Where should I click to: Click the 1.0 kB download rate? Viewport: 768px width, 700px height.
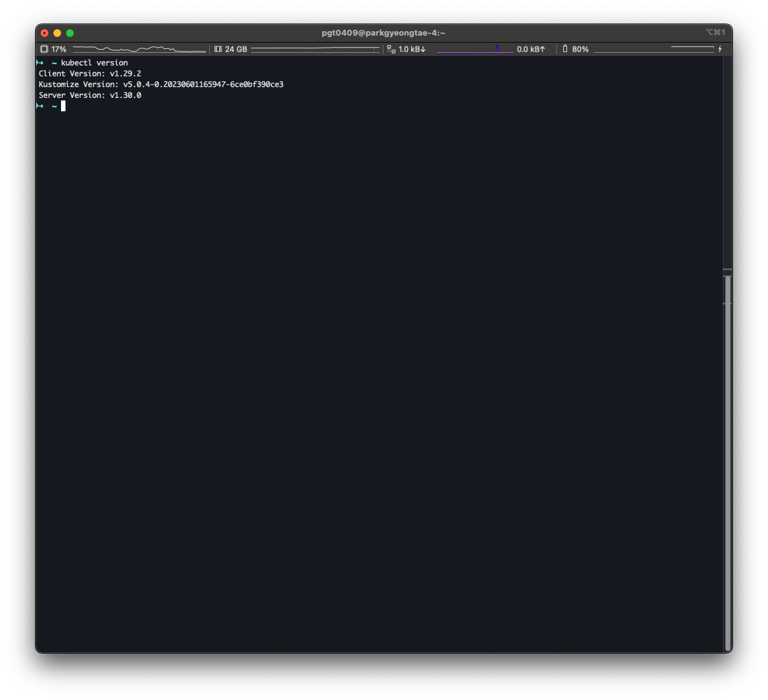coord(412,49)
